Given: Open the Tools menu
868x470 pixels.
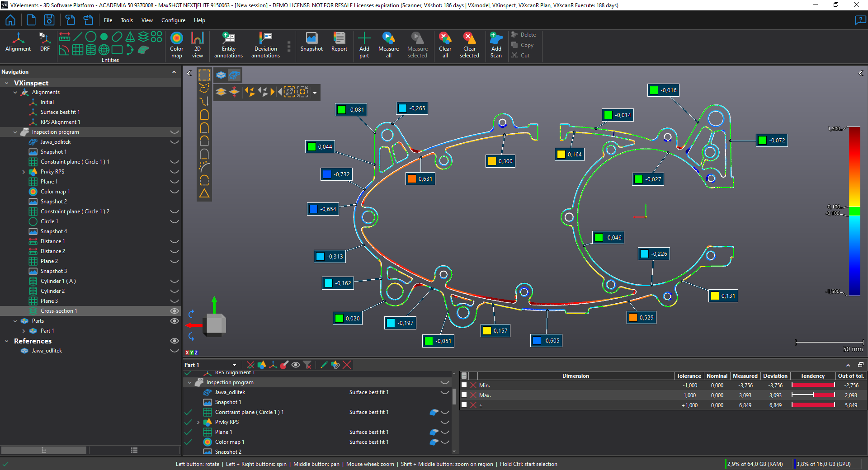Looking at the screenshot, I should point(127,20).
